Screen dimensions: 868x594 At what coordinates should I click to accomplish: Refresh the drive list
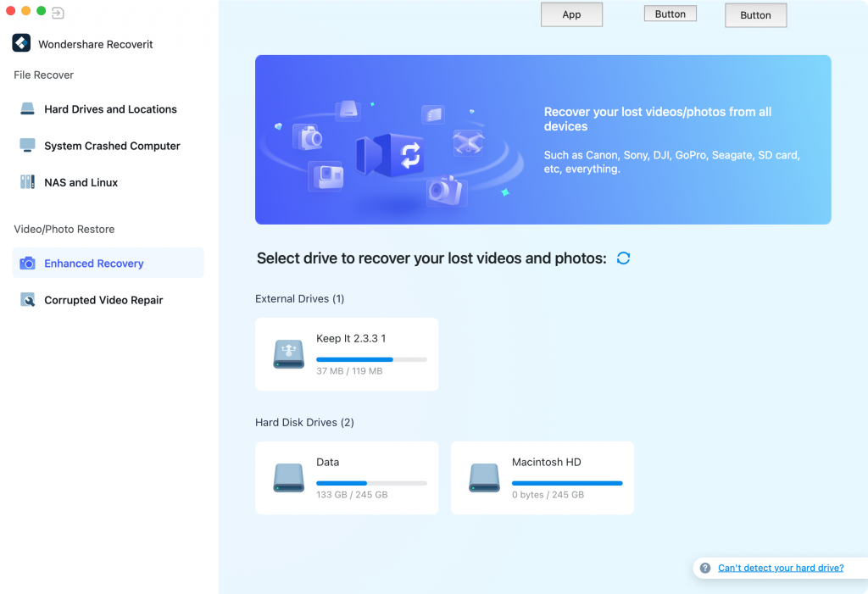pos(623,258)
